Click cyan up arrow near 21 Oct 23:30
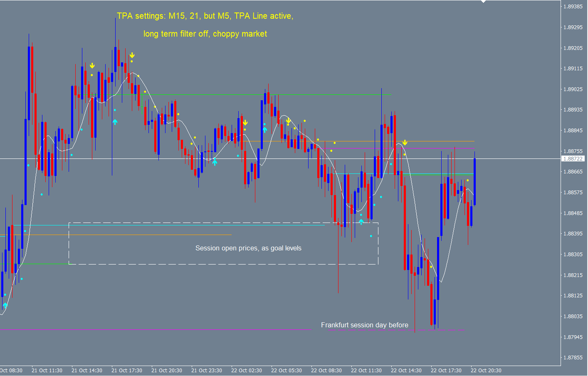Viewport: 588px width, 376px height. click(215, 162)
